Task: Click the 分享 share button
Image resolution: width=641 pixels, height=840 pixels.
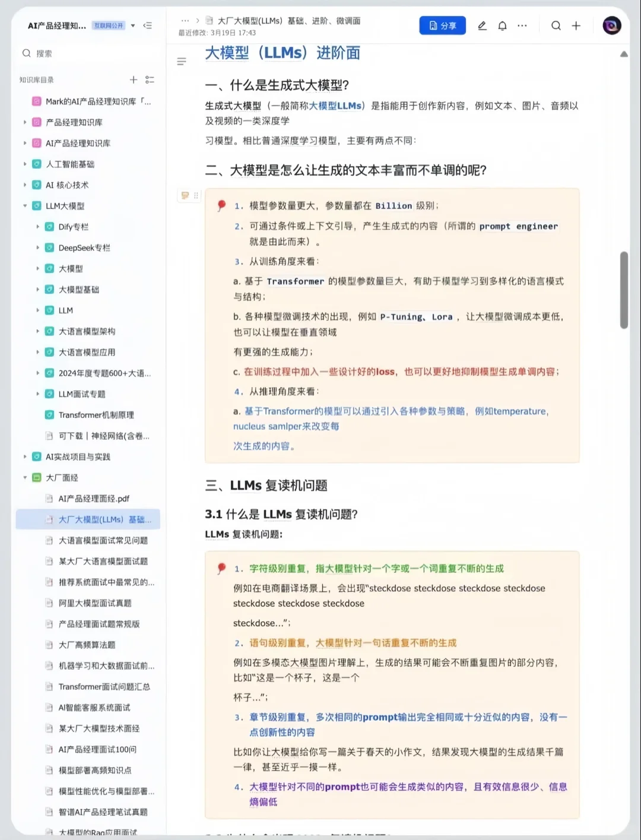Action: coord(442,26)
